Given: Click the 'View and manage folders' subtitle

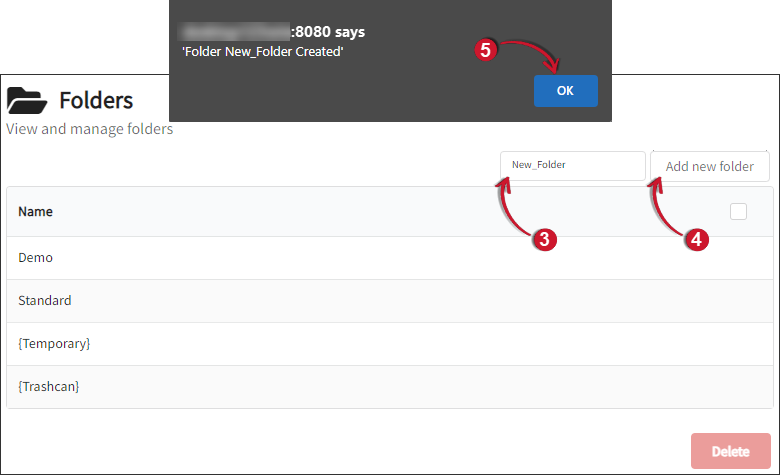Looking at the screenshot, I should coord(90,129).
